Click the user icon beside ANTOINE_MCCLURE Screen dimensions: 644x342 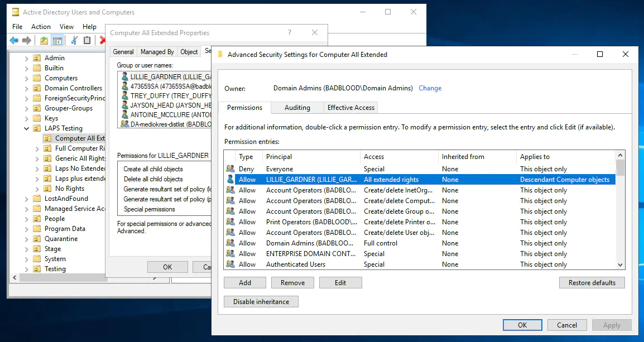point(125,114)
